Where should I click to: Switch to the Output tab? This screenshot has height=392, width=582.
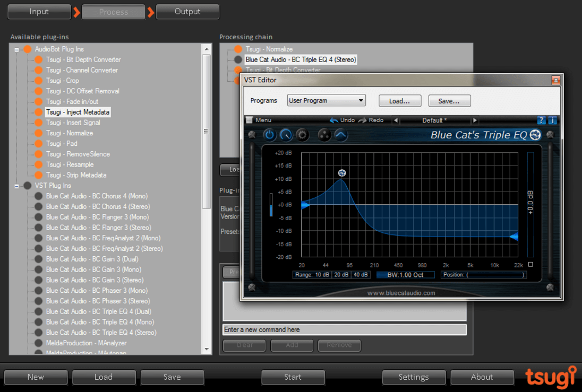pyautogui.click(x=187, y=12)
